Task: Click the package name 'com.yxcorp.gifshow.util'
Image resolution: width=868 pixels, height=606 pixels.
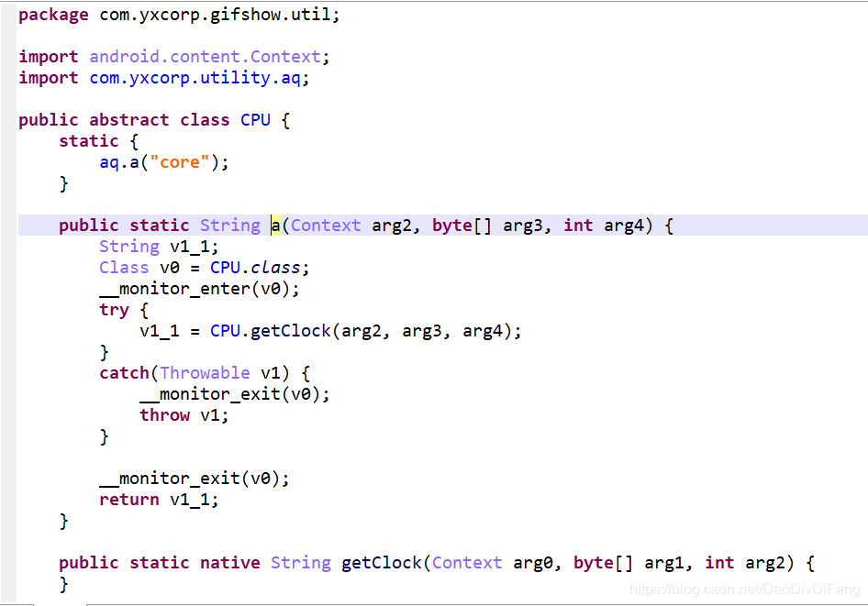Action: [214, 15]
